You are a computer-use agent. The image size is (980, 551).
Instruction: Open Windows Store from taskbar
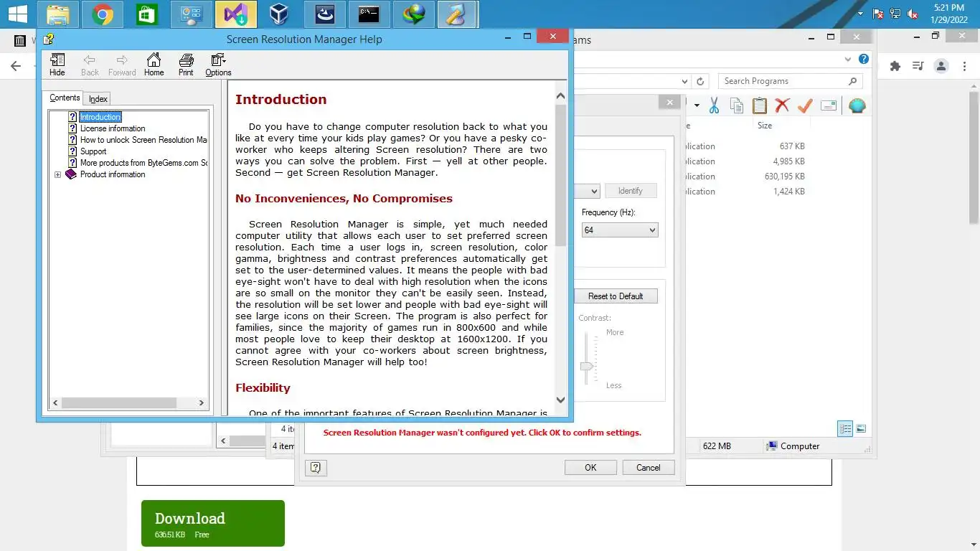point(147,14)
